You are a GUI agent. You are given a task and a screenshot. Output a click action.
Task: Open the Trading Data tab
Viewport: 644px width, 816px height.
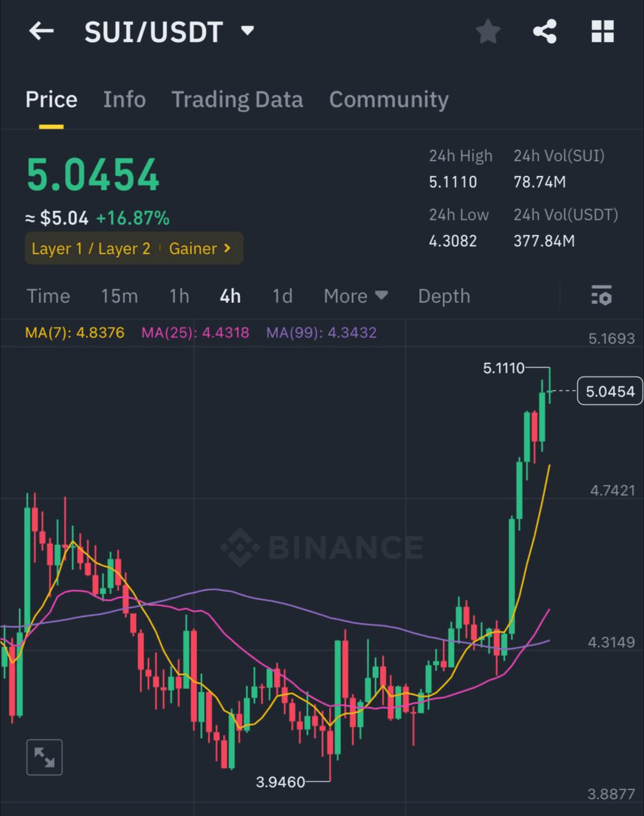(237, 99)
